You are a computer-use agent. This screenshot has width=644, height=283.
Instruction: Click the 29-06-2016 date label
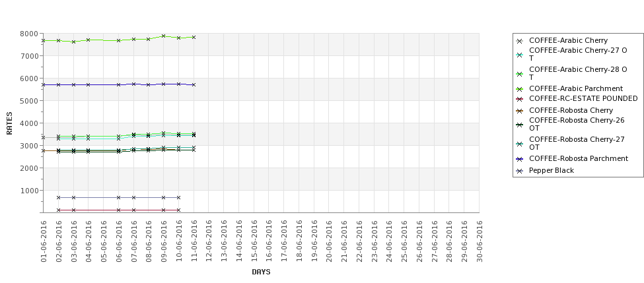[x=464, y=241]
